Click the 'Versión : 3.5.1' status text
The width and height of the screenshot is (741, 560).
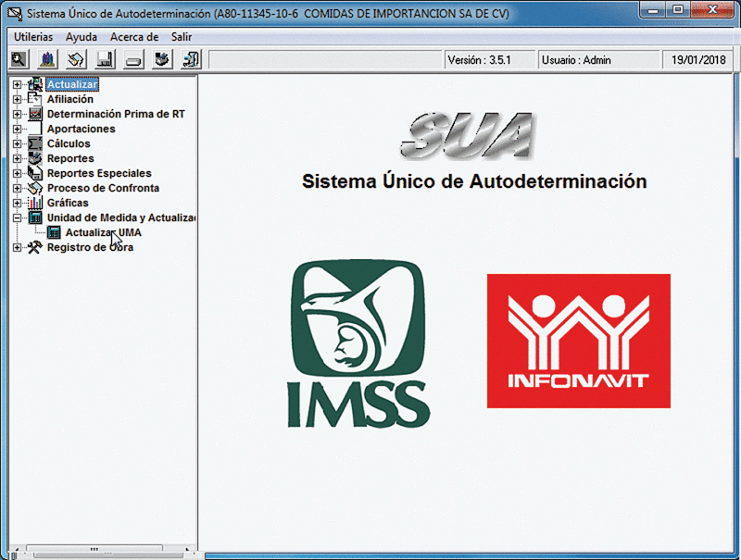[479, 60]
